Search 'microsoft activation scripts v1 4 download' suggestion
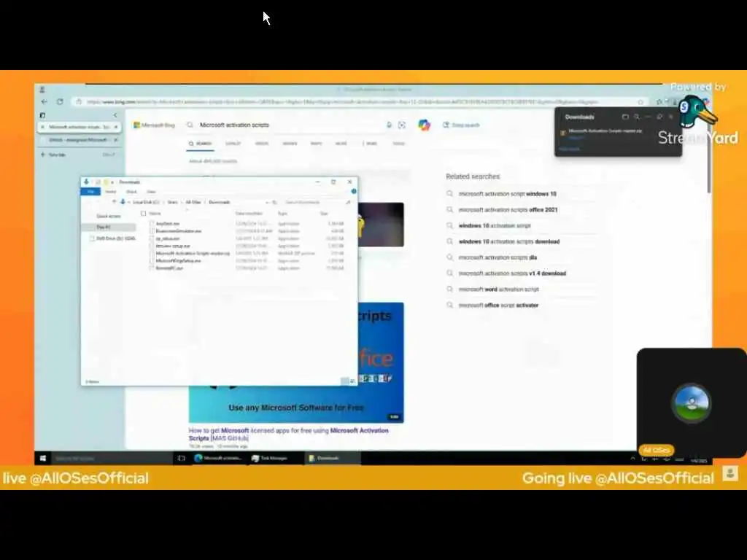 point(512,273)
